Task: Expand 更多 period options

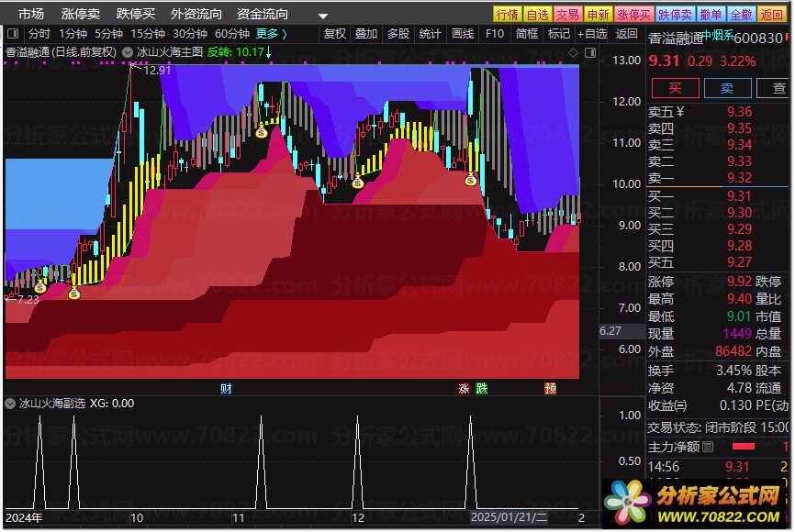Action: [x=271, y=34]
